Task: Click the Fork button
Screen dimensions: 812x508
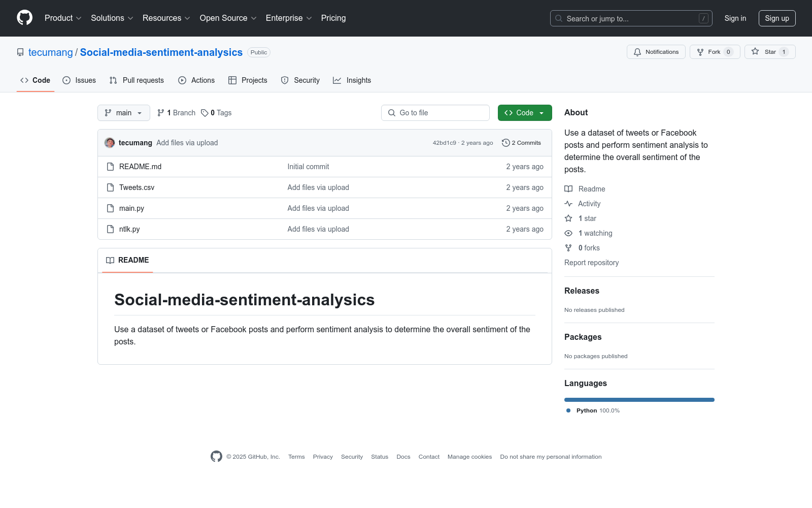Action: (x=715, y=52)
